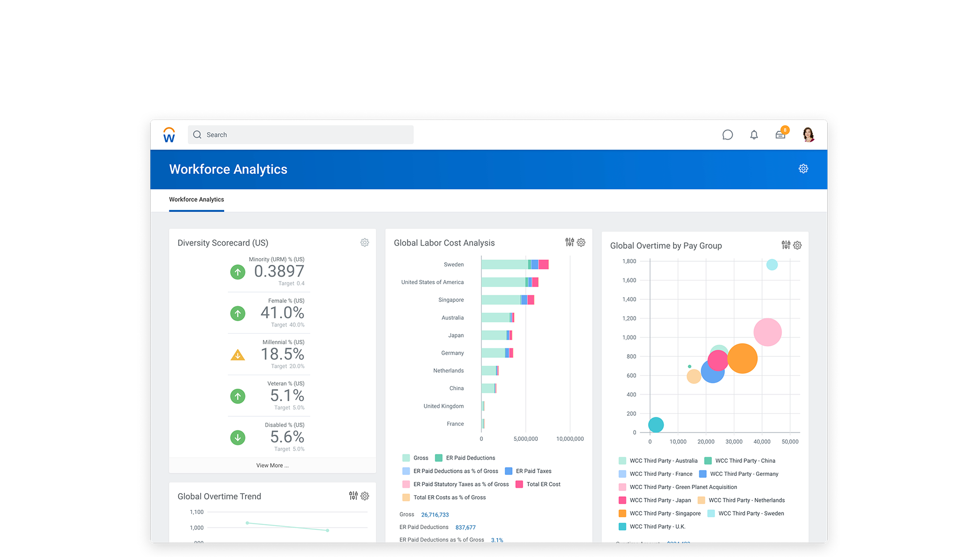Click inside the Search field
Screen dimensions: 970x560
[x=301, y=134]
